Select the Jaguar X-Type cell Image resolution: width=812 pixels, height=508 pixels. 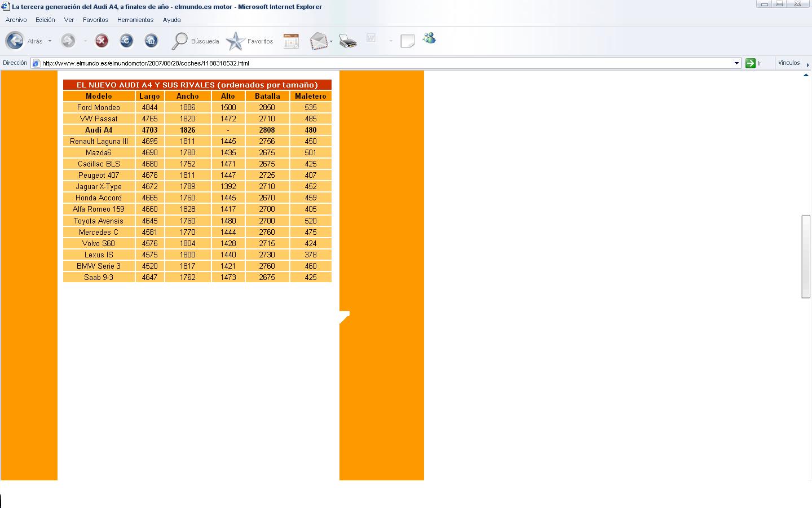(99, 186)
